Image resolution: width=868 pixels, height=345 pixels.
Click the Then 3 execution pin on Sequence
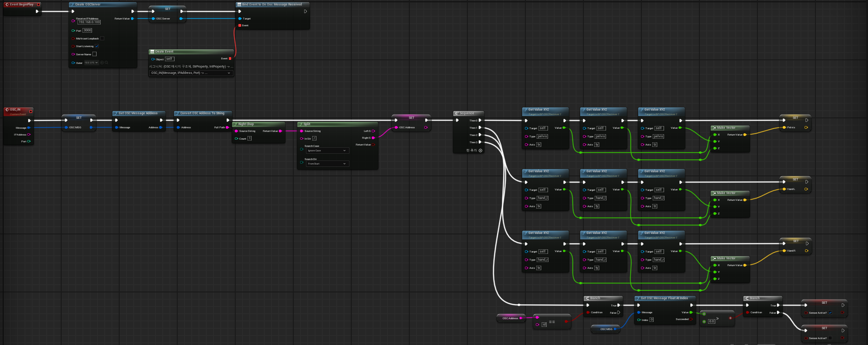(x=480, y=142)
